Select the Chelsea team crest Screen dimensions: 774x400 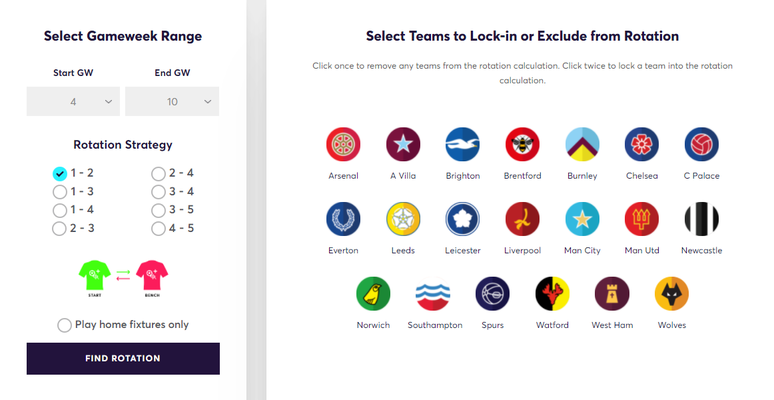pyautogui.click(x=642, y=145)
